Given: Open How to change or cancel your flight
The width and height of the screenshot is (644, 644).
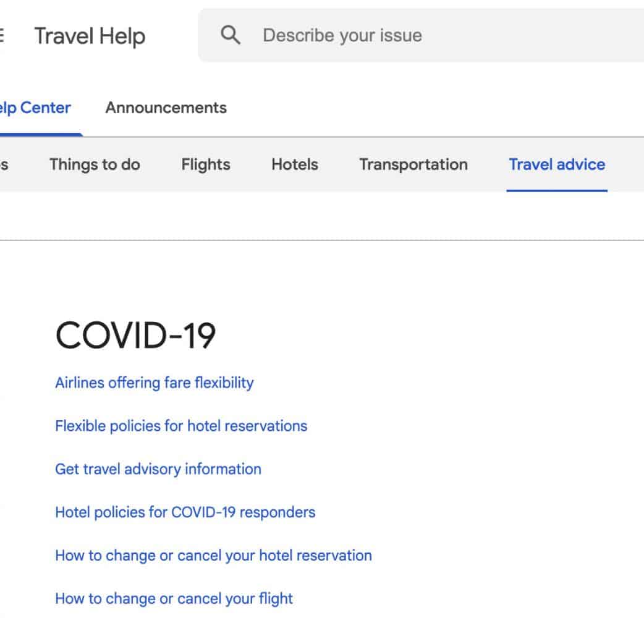Looking at the screenshot, I should 174,599.
